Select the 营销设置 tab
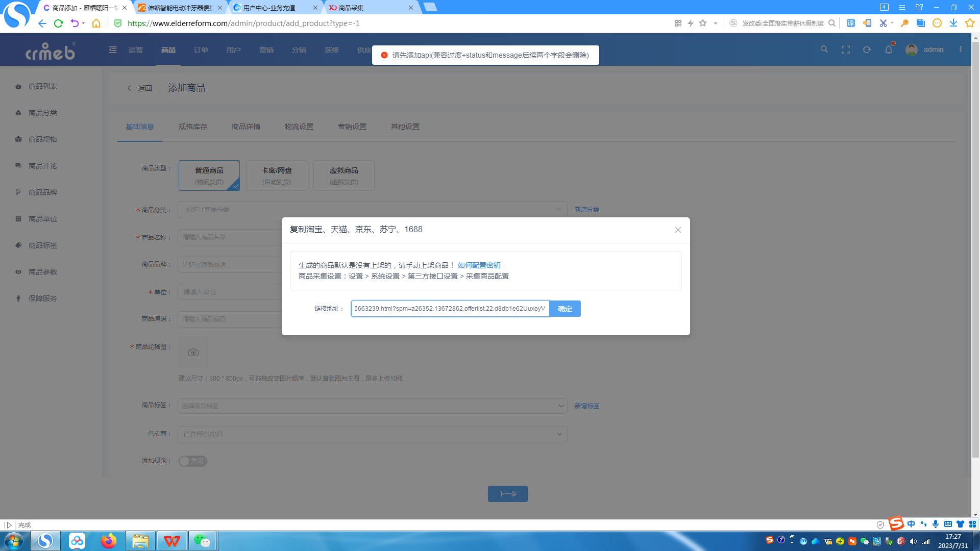Image resolution: width=980 pixels, height=551 pixels. point(352,127)
